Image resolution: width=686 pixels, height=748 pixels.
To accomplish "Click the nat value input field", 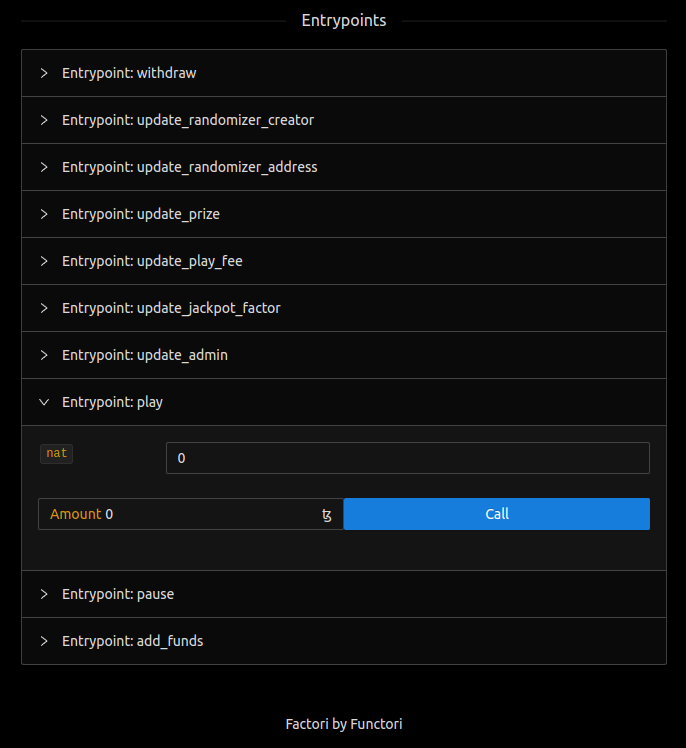I will (407, 458).
